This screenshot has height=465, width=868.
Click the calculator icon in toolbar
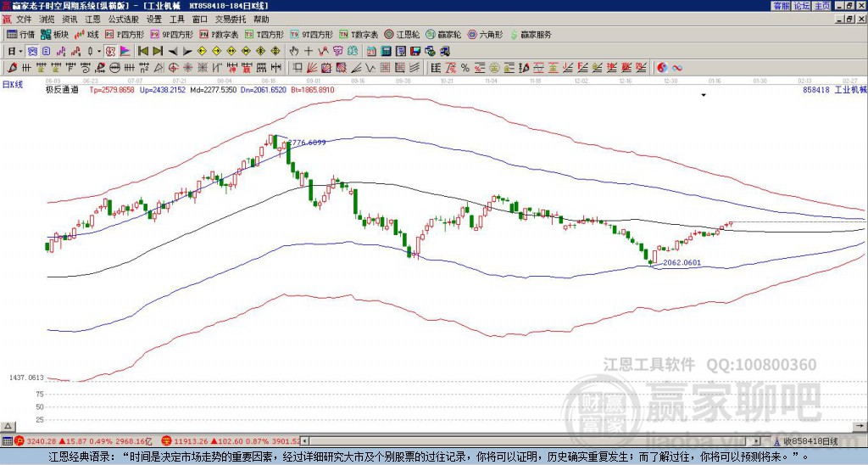click(x=386, y=52)
